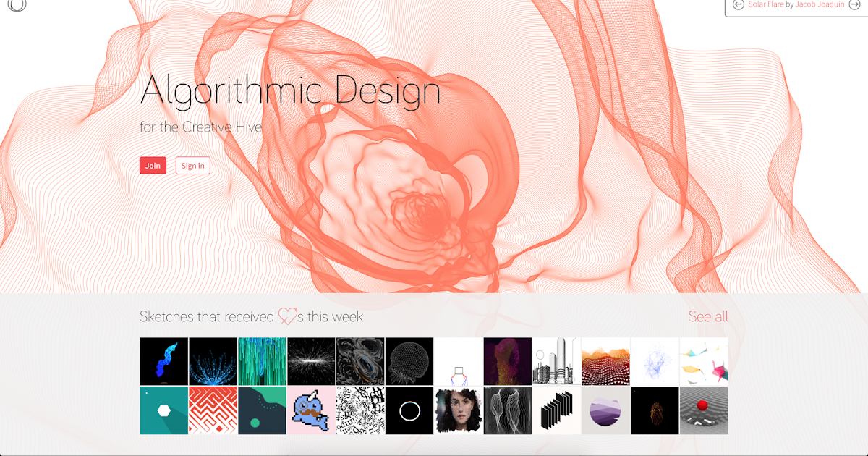The width and height of the screenshot is (868, 456).
Task: Click the pixel narwhal with mustache sketch
Action: 311,410
